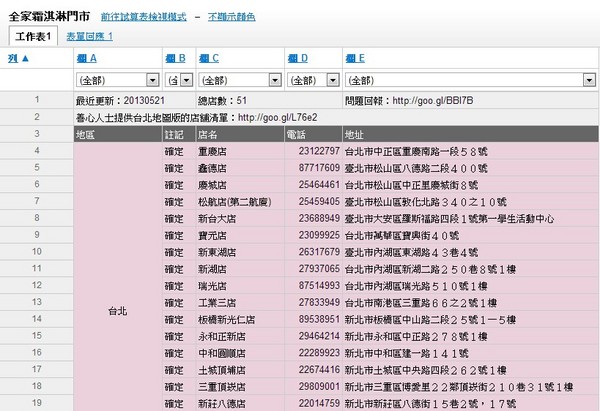600x411 pixels.
Task: Click the 電話 header cell
Action: (x=313, y=134)
